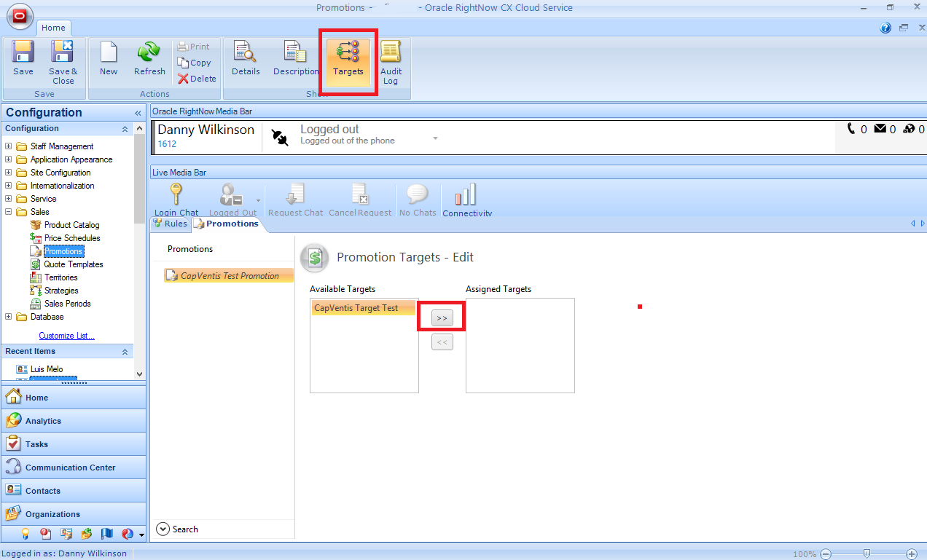The image size is (927, 560).
Task: Click the Save icon in ribbon
Action: (23, 52)
